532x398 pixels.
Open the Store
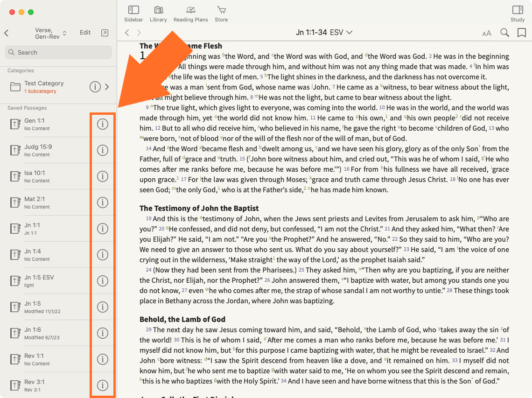tap(221, 14)
